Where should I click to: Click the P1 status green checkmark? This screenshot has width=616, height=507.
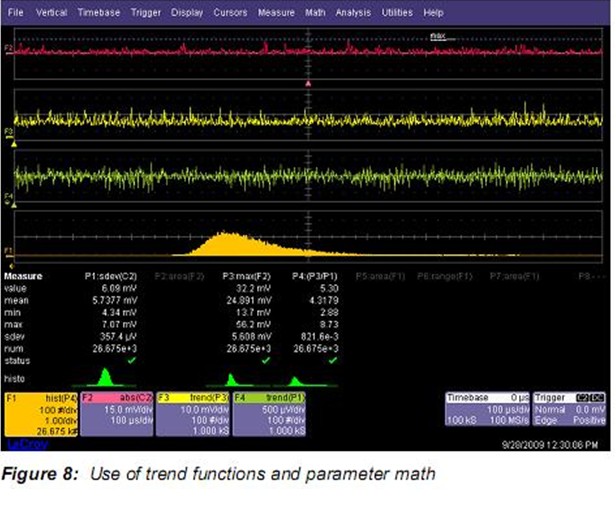tap(133, 360)
